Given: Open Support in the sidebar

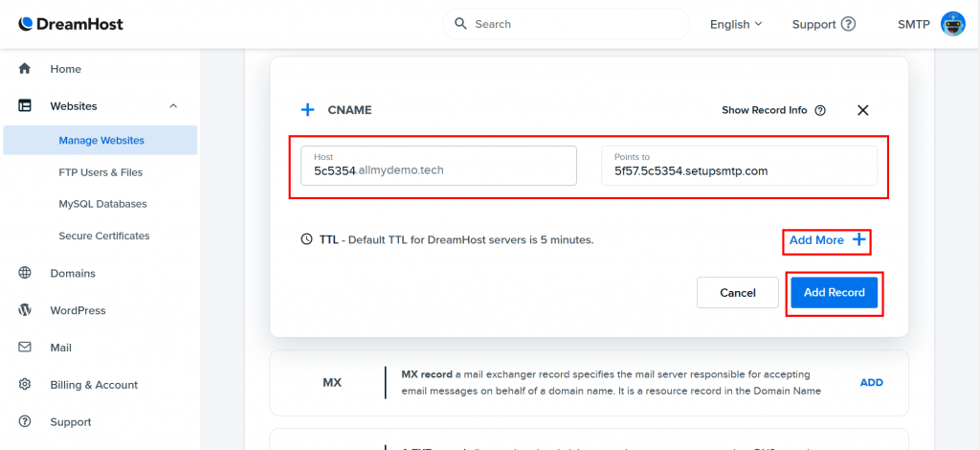Looking at the screenshot, I should [x=71, y=422].
